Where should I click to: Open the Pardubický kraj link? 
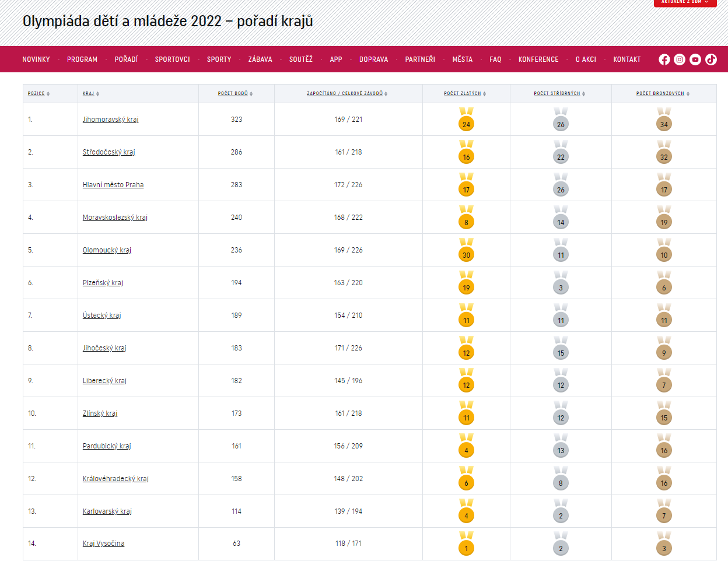point(107,446)
